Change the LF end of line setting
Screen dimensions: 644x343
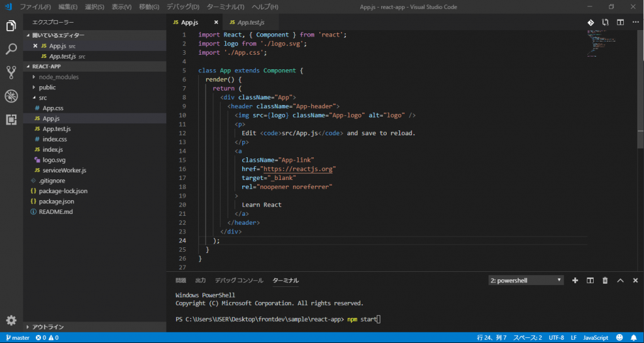[x=574, y=338]
